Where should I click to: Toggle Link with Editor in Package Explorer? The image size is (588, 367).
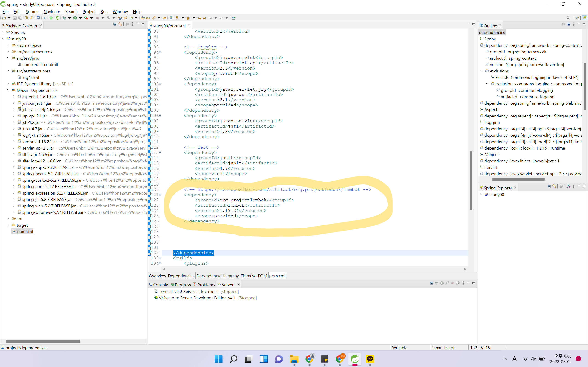120,24
